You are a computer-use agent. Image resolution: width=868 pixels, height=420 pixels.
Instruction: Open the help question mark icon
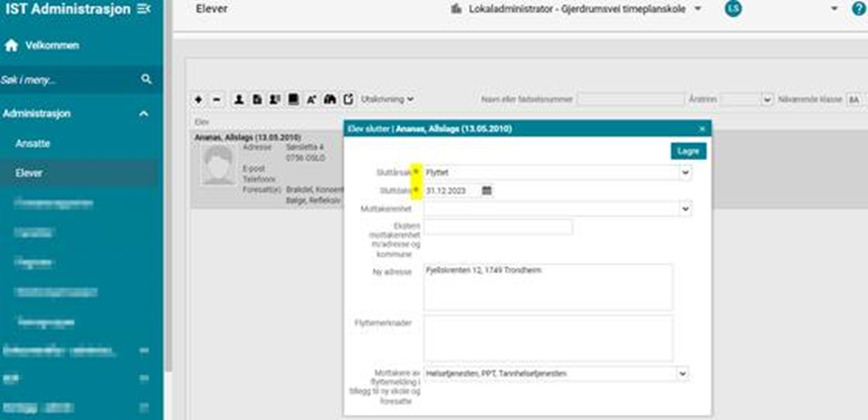[x=858, y=9]
